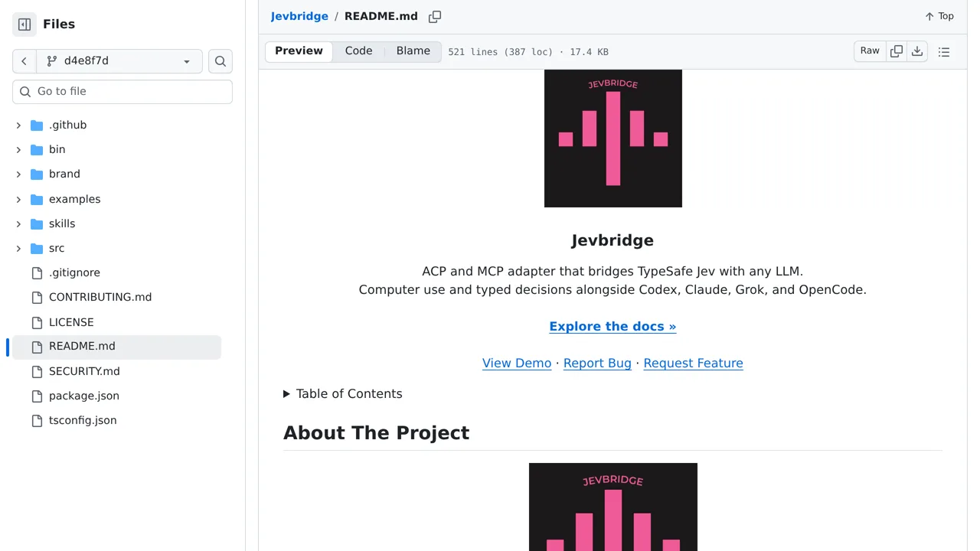Click the .gitignore file icon
Screen dimensions: 980x551
pos(37,272)
